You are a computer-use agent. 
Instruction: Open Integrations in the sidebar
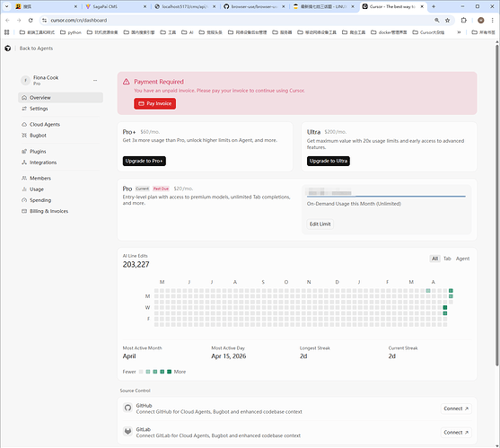(60, 163)
